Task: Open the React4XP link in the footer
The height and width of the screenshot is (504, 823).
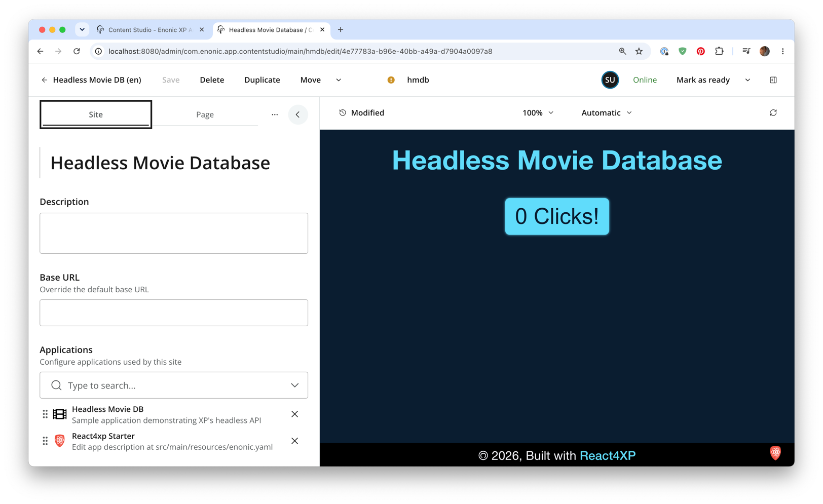Action: (x=608, y=455)
